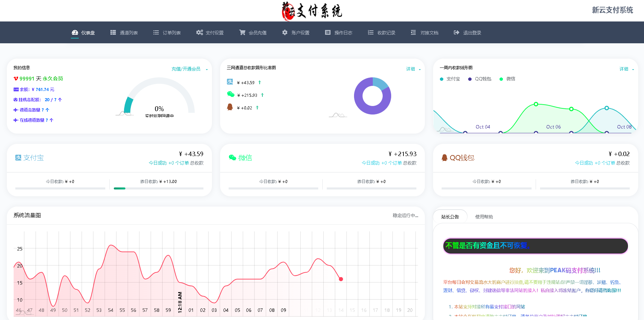Open 详细 dropdown on the donut chart card
This screenshot has width=644, height=320.
click(413, 69)
